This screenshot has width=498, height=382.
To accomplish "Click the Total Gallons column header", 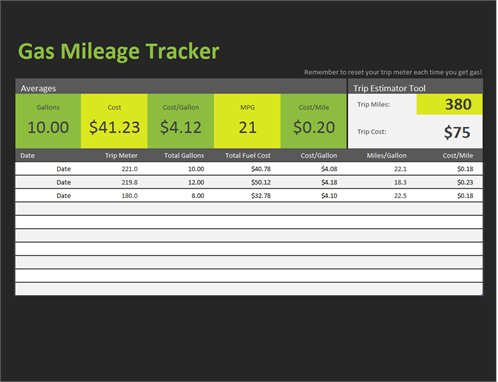I will [184, 155].
